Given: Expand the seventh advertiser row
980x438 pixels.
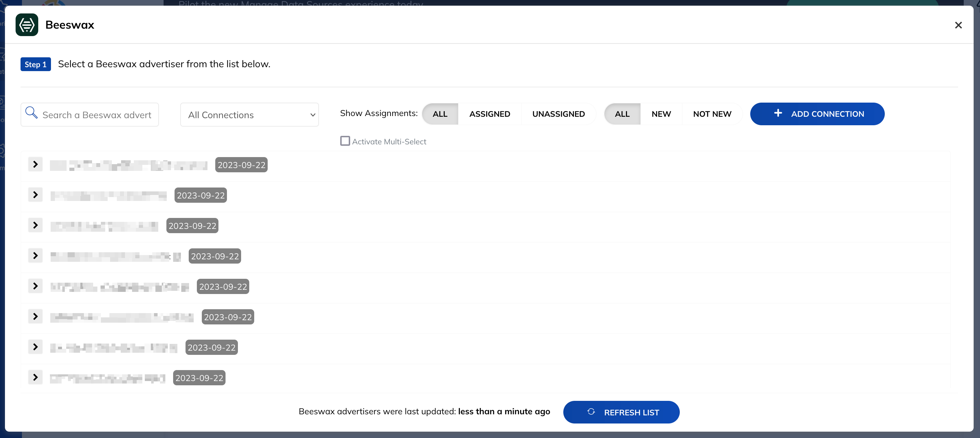Looking at the screenshot, I should (35, 347).
